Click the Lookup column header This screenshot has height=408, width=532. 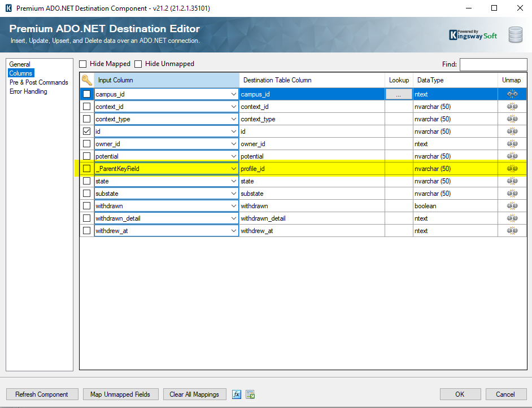[x=399, y=80]
